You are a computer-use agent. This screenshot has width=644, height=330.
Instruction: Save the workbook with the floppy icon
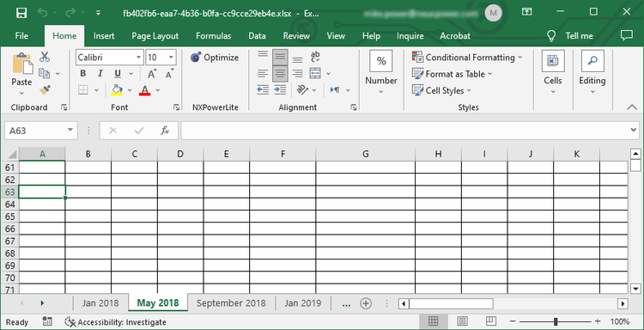tap(21, 12)
